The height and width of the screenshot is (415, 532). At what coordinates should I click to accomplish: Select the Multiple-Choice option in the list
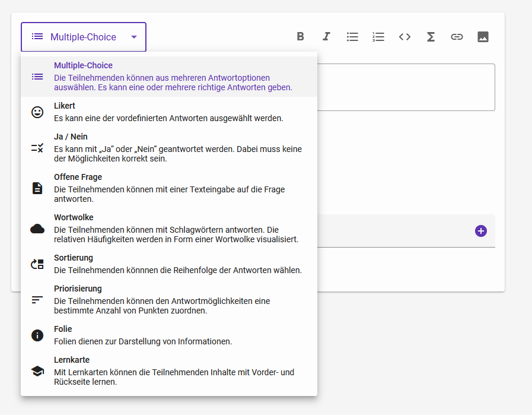click(169, 77)
